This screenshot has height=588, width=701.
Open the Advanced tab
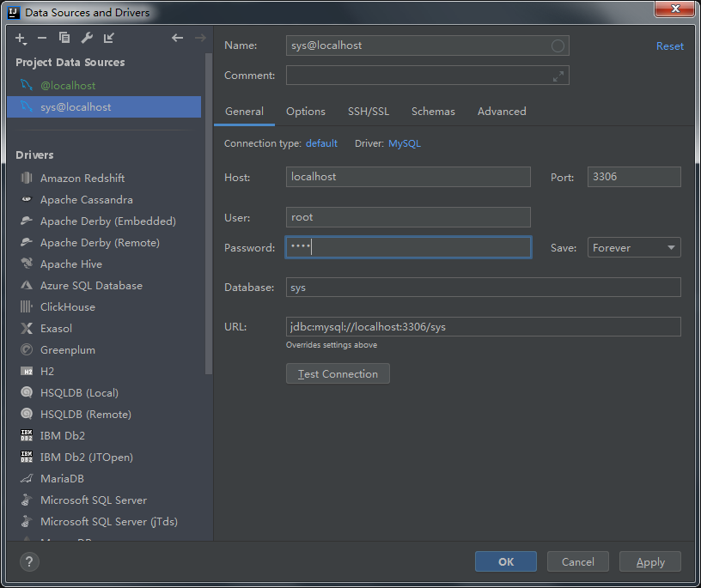(x=502, y=112)
